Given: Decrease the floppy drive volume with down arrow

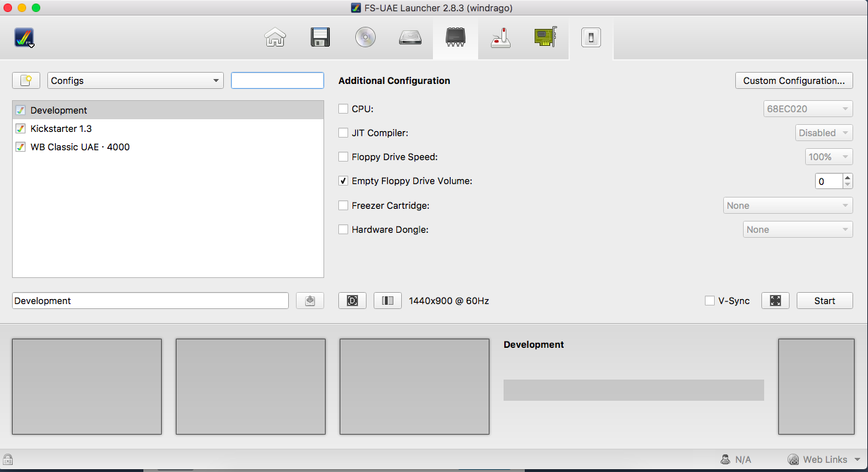Looking at the screenshot, I should pyautogui.click(x=848, y=186).
